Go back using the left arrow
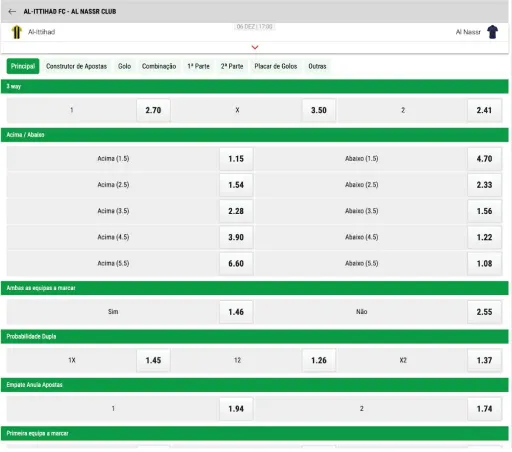Viewport: 512px width, 452px height. tap(12, 12)
